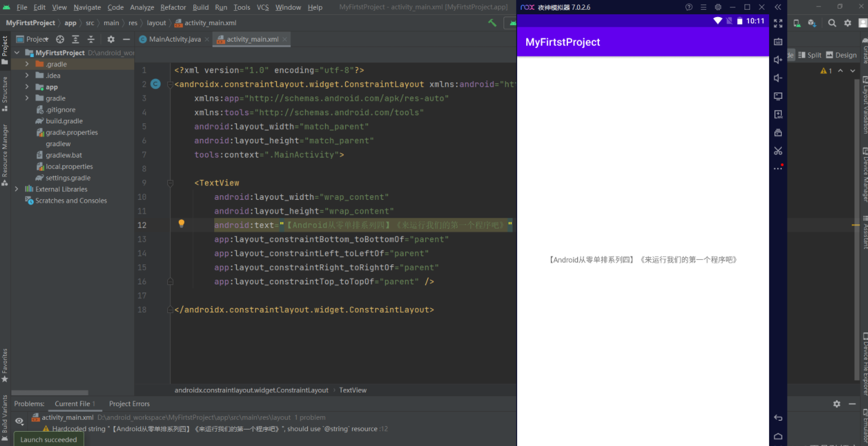Image resolution: width=868 pixels, height=446 pixels.
Task: Click the Collapse All icon in Project panel
Action: pos(91,39)
